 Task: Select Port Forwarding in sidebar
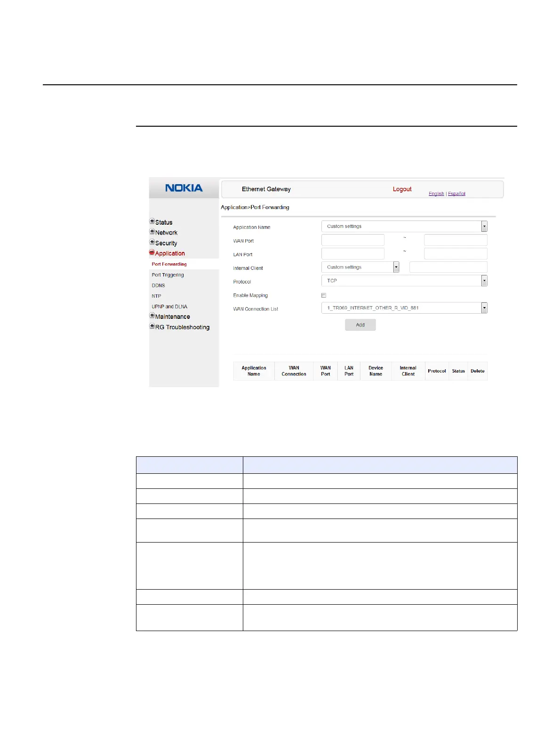[169, 264]
